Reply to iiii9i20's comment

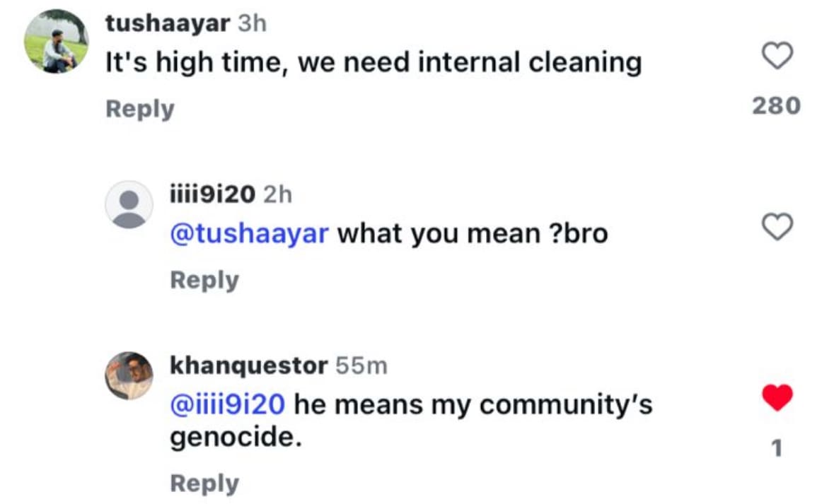click(x=204, y=280)
